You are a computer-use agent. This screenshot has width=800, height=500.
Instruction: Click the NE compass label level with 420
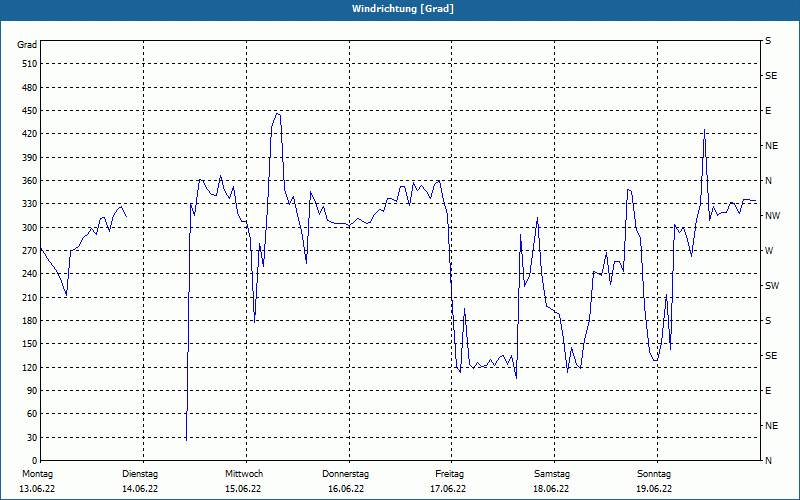[x=771, y=146]
